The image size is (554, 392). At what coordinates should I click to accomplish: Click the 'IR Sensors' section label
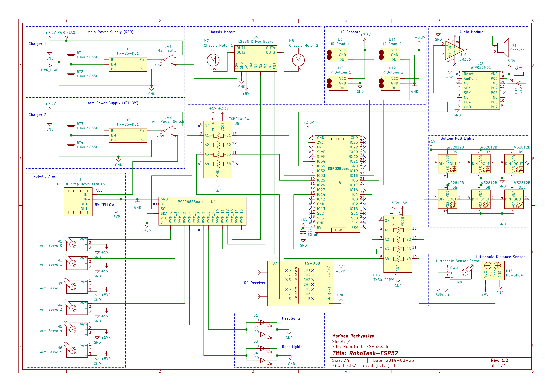(350, 32)
